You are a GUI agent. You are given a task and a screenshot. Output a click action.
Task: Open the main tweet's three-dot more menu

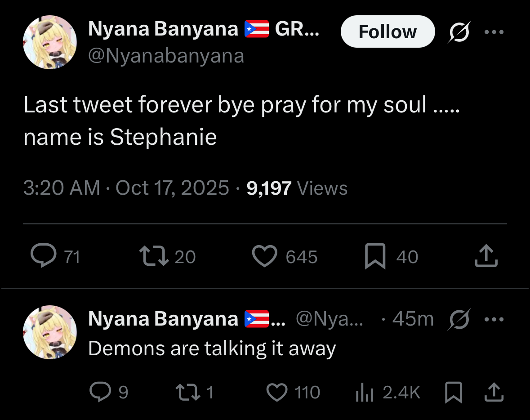pos(494,32)
